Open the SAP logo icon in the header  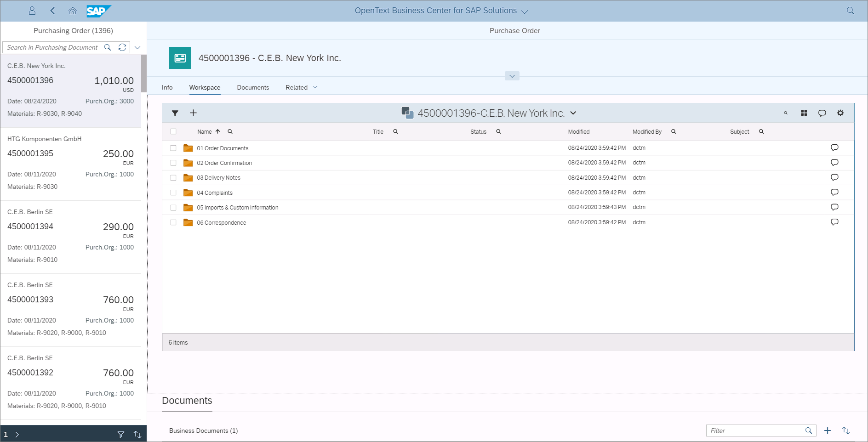[x=98, y=10]
